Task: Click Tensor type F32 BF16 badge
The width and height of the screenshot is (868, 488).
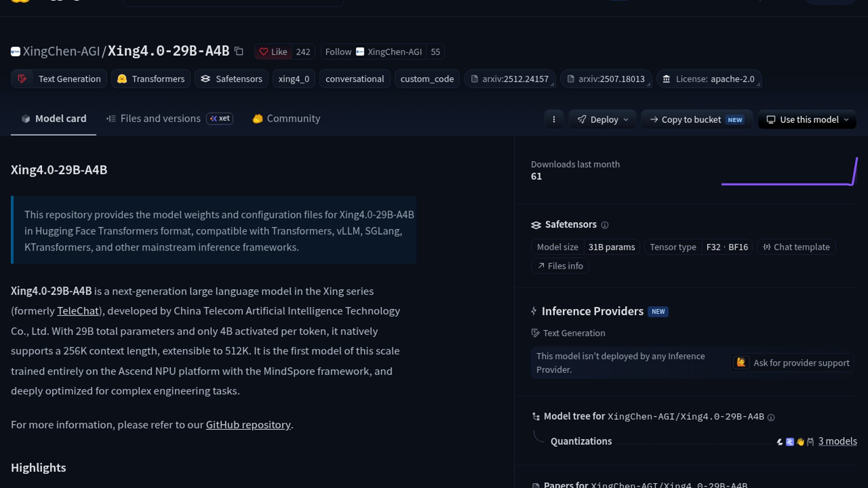Action: (698, 247)
